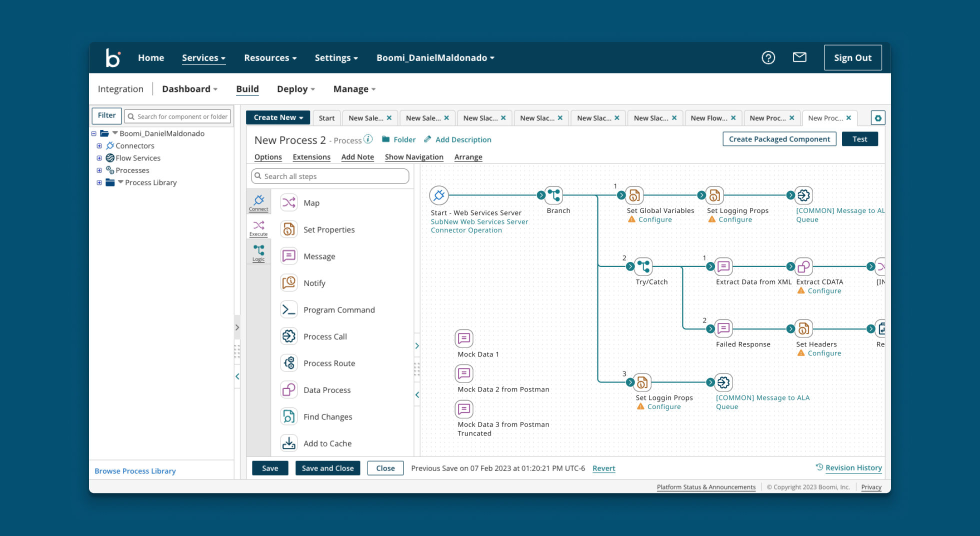Expand the Processes tree node
The height and width of the screenshot is (536, 980).
[99, 170]
